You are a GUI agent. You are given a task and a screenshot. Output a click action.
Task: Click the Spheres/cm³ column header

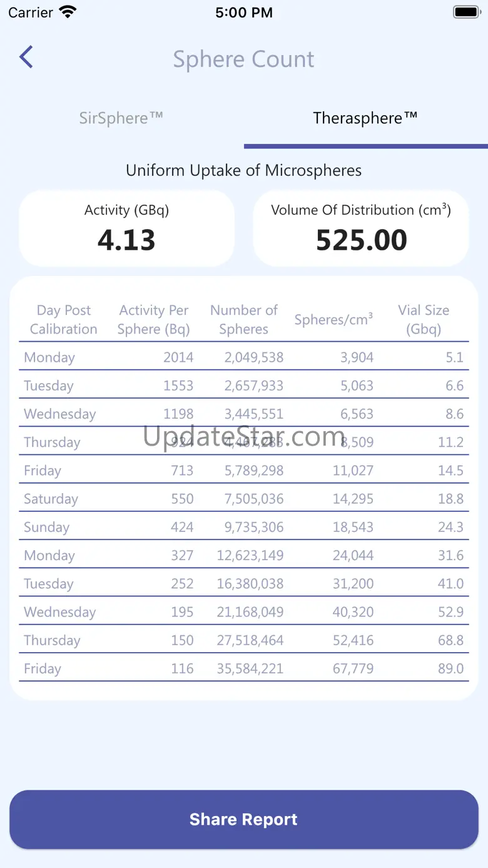coord(333,319)
